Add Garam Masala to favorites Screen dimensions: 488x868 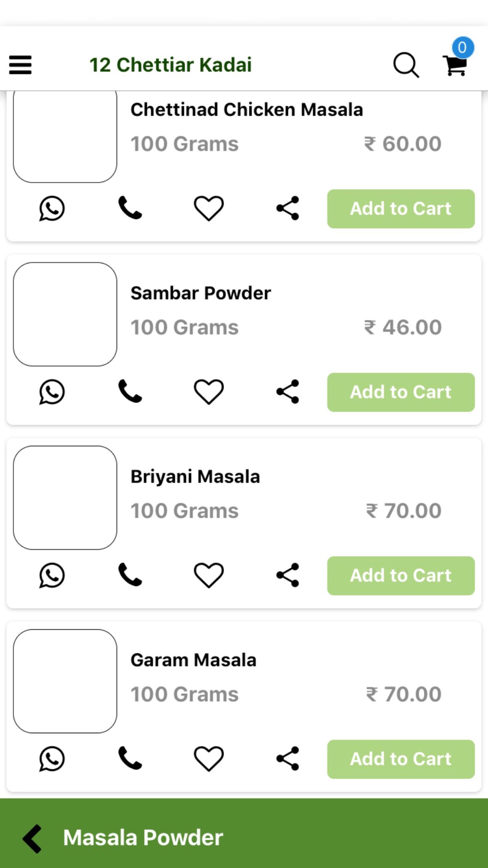tap(209, 759)
